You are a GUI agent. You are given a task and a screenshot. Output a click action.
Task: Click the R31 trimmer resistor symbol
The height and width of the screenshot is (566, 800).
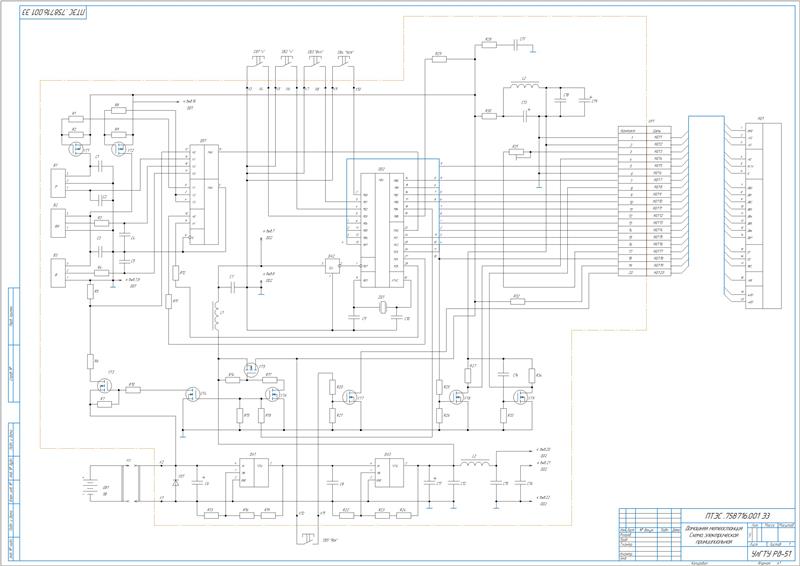click(x=516, y=152)
